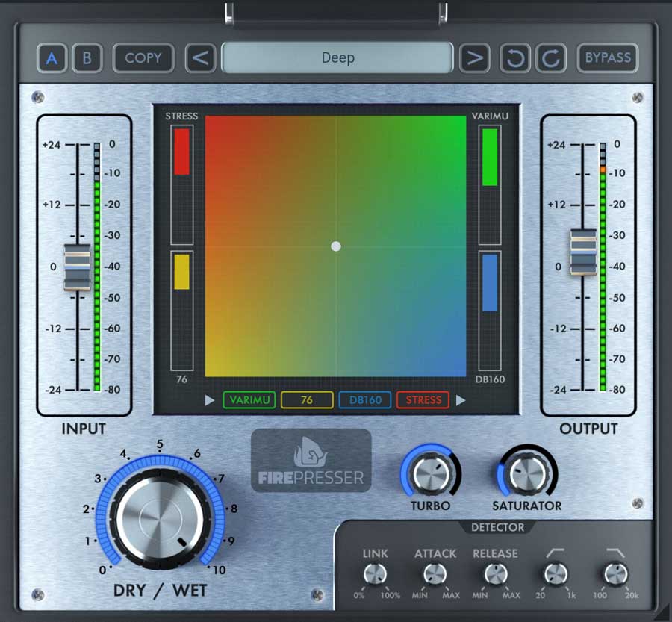Screen dimensions: 672x622
Task: Click the INPUT label
Action: coord(84,429)
